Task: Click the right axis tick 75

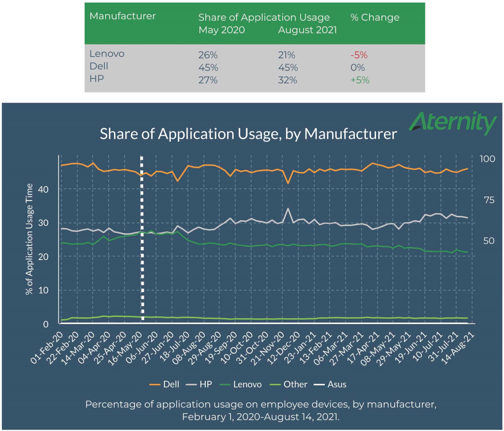Action: pyautogui.click(x=489, y=200)
